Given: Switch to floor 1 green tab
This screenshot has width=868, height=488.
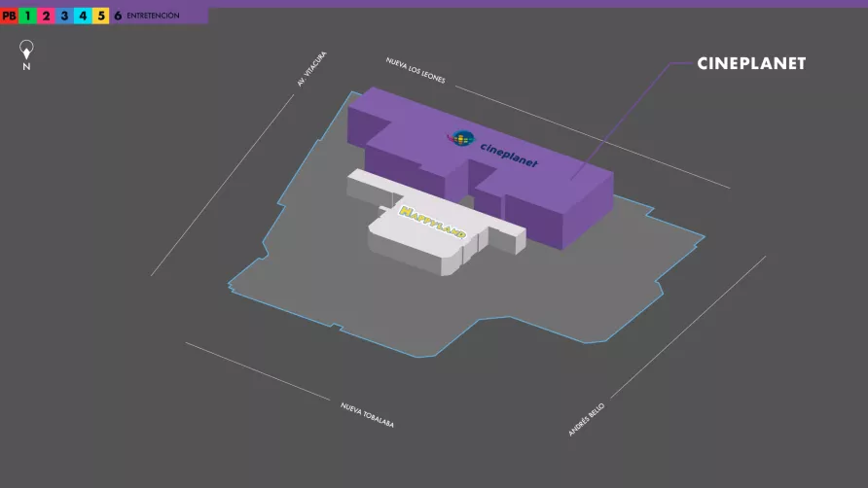Looking at the screenshot, I should click(27, 16).
